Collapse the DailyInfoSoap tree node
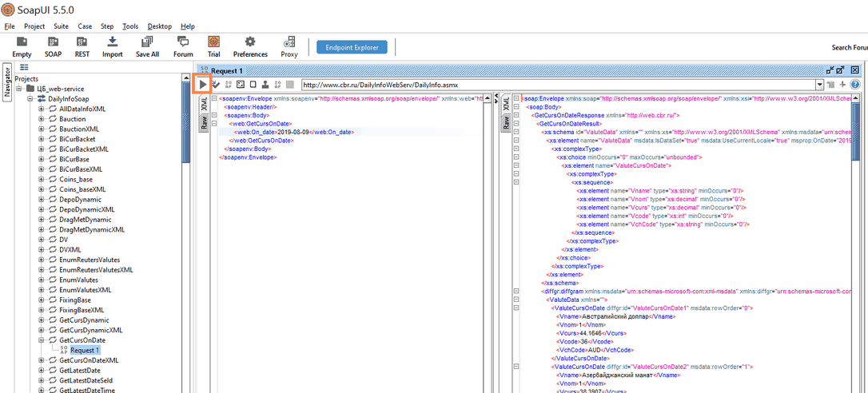Image resolution: width=868 pixels, height=393 pixels. pos(30,99)
